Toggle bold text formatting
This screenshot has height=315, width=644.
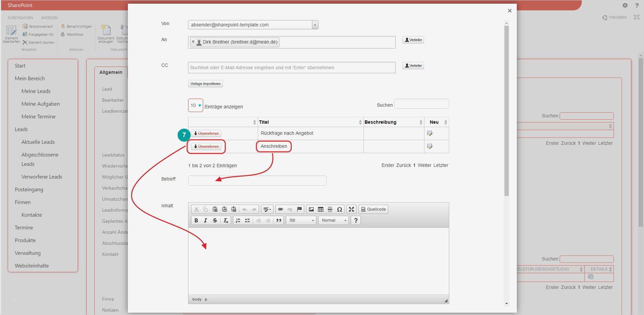click(x=196, y=220)
